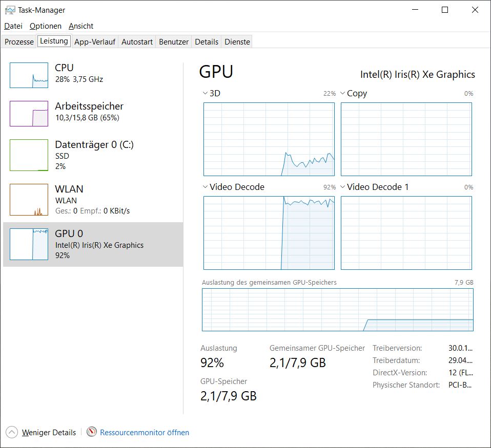The width and height of the screenshot is (491, 448).
Task: Open the Ansicht menu
Action: click(x=81, y=26)
